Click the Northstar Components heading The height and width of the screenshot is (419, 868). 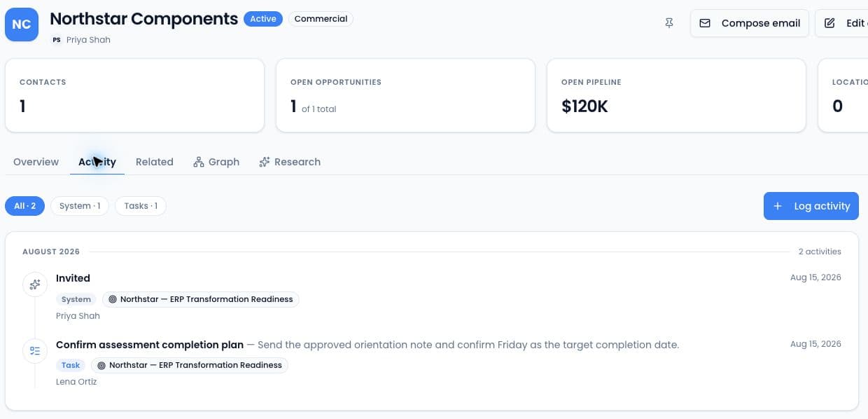(x=144, y=19)
